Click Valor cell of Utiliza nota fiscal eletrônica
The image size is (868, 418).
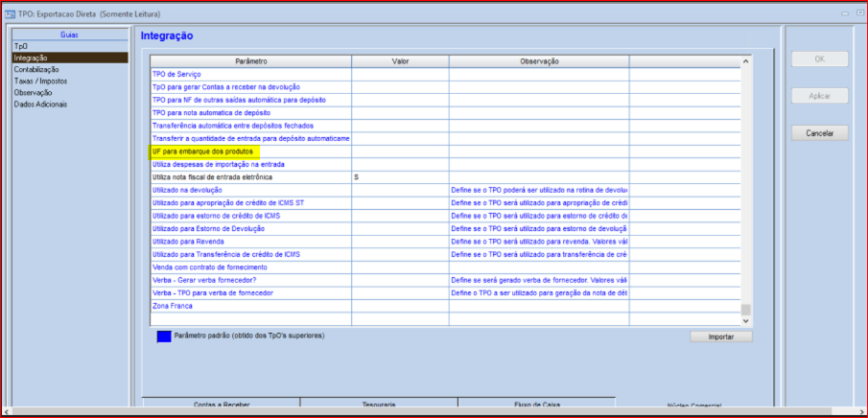pyautogui.click(x=400, y=177)
